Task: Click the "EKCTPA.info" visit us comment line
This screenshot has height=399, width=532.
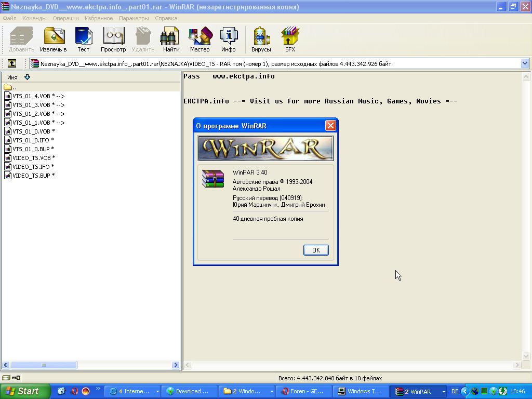Action: [320, 101]
